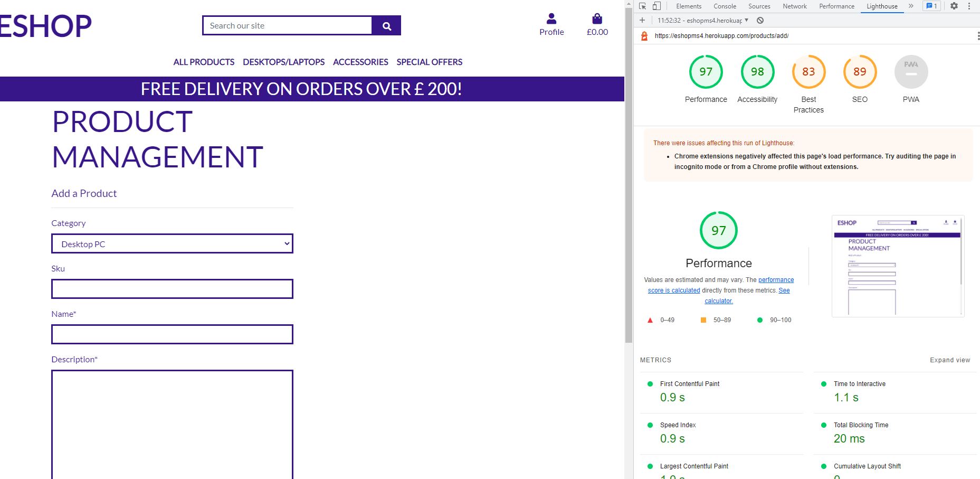This screenshot has height=479, width=980.
Task: Expand the Lighthouse report timestamp dropdown
Action: click(x=746, y=20)
